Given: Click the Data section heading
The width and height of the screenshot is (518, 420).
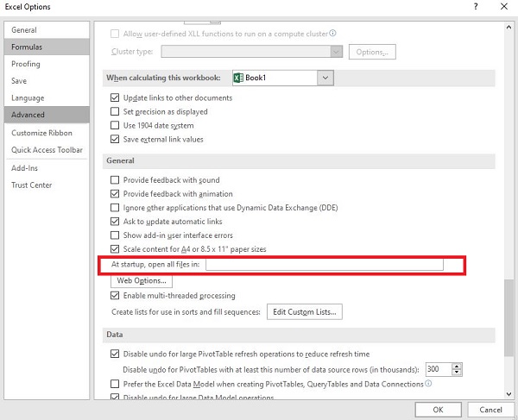Looking at the screenshot, I should (115, 335).
